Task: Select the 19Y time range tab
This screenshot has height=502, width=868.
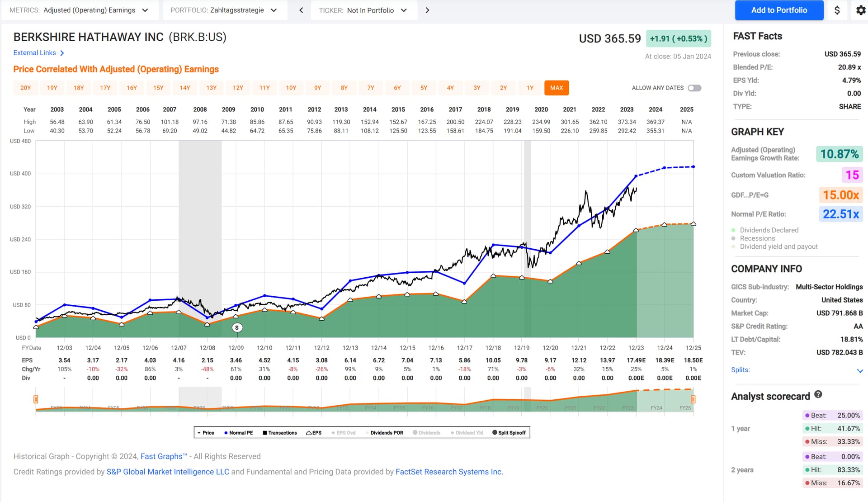Action: click(x=52, y=88)
